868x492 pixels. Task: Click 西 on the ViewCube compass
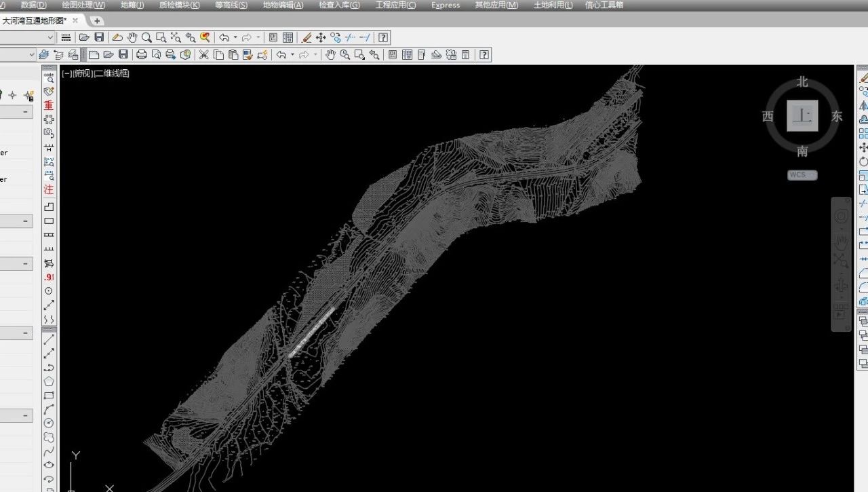pos(768,116)
